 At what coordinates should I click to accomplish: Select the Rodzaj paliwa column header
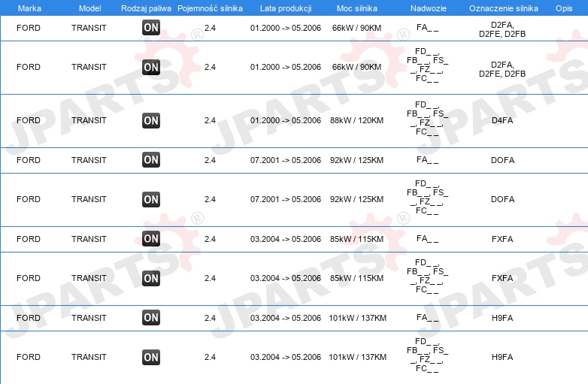tap(146, 8)
